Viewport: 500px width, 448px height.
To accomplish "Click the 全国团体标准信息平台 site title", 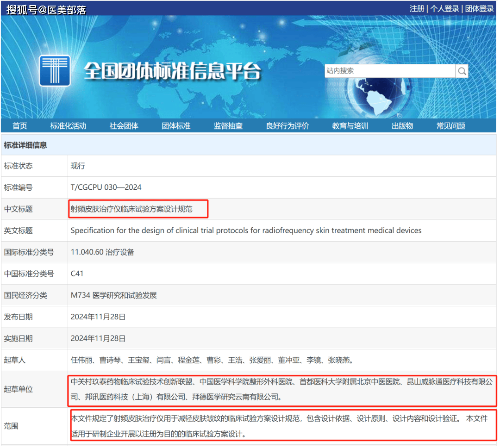I will pos(172,72).
